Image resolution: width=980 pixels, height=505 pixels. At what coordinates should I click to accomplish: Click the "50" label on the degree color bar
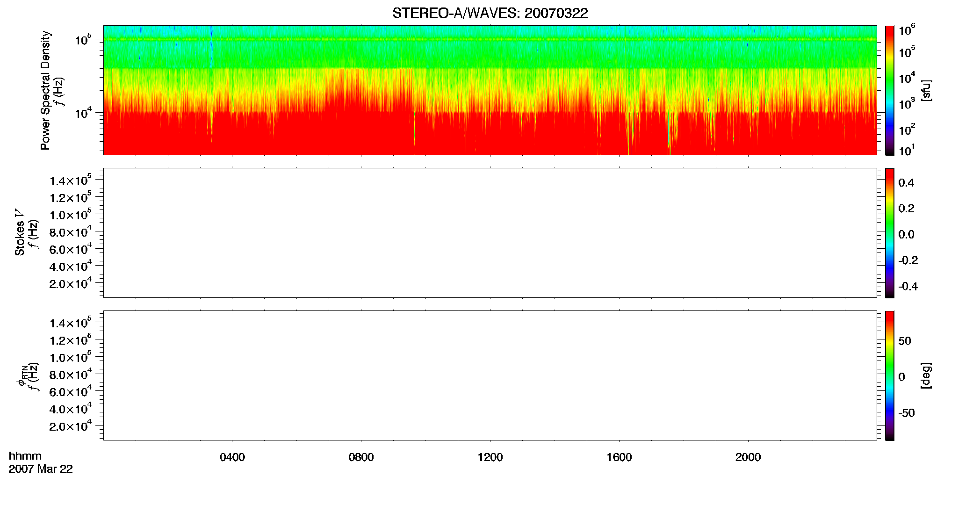pyautogui.click(x=905, y=341)
